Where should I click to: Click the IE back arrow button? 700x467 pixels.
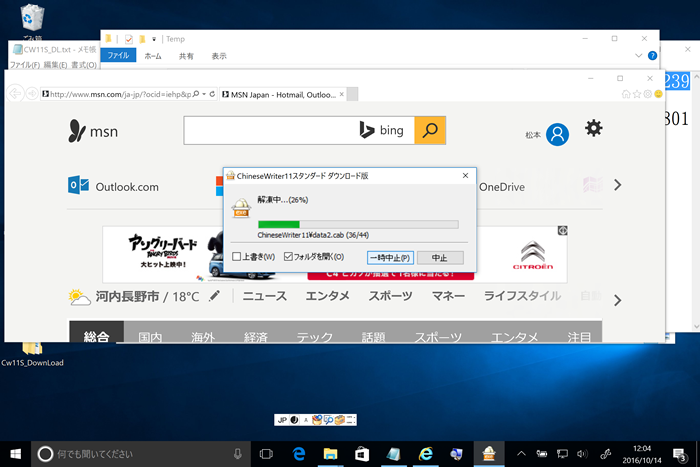15,94
